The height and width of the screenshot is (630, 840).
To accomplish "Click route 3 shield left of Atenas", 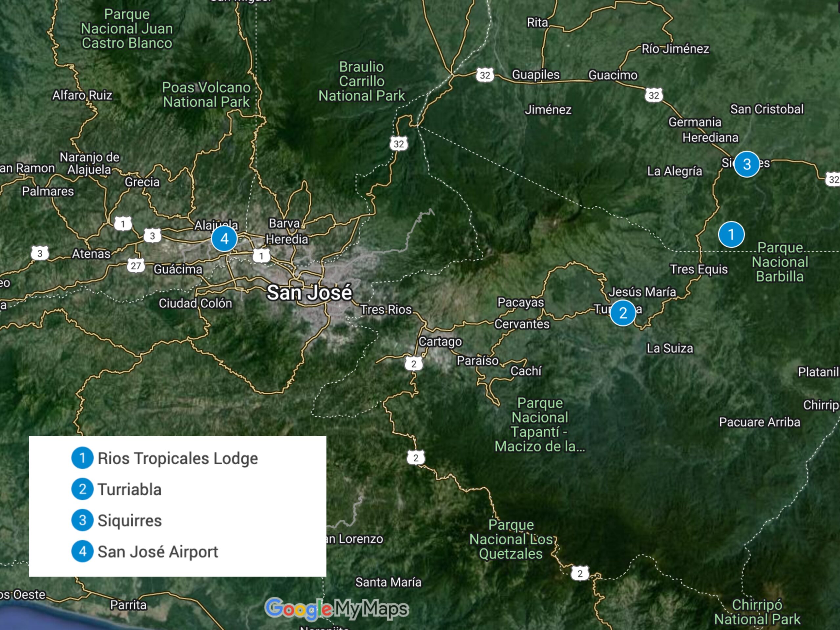I will [39, 253].
